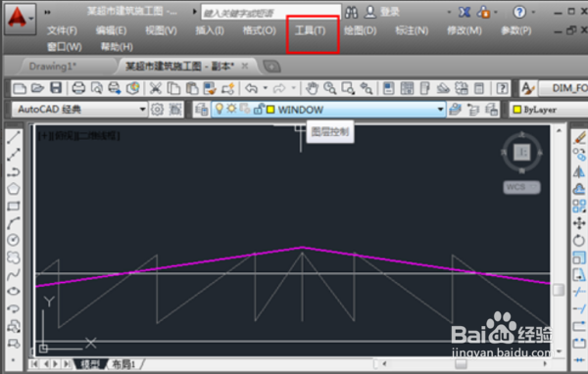Toggle WINDOW layer on/off lightbulb
This screenshot has width=588, height=374.
tap(220, 109)
